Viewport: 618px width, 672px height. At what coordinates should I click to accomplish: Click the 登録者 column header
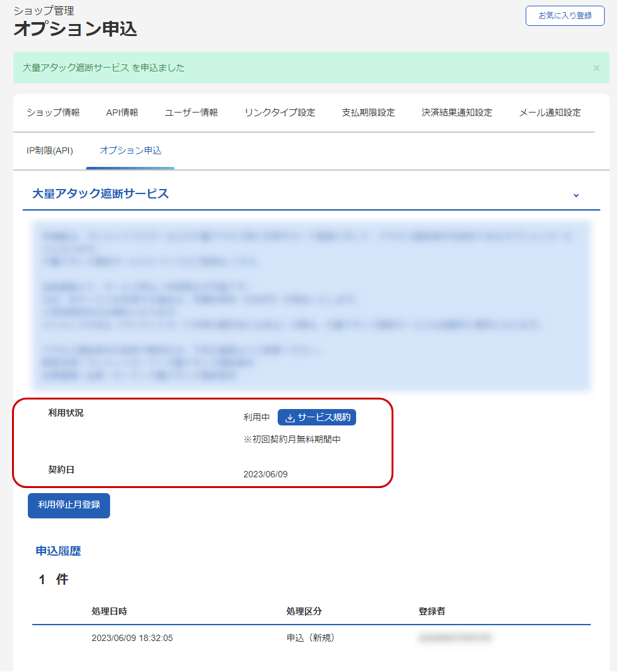pos(432,611)
